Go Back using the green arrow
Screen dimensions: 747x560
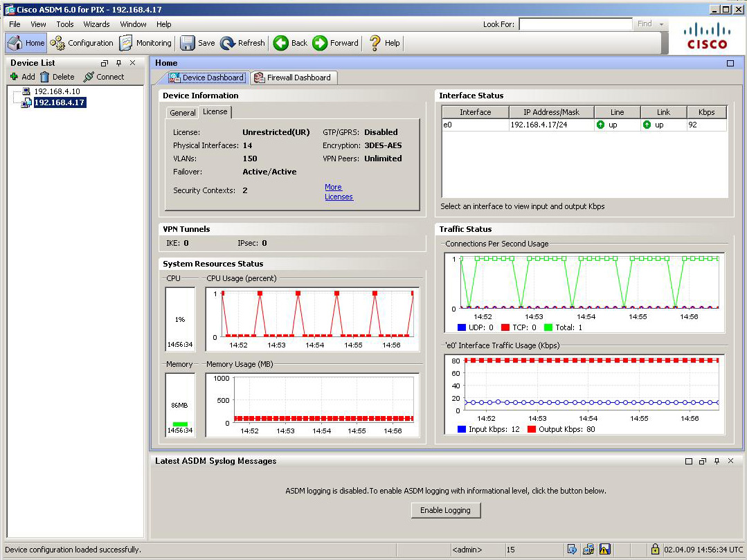[x=281, y=43]
